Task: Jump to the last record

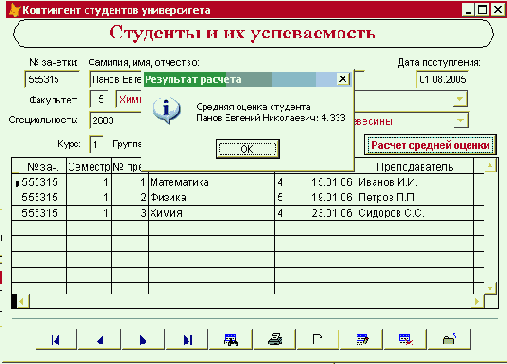Action: point(187,339)
